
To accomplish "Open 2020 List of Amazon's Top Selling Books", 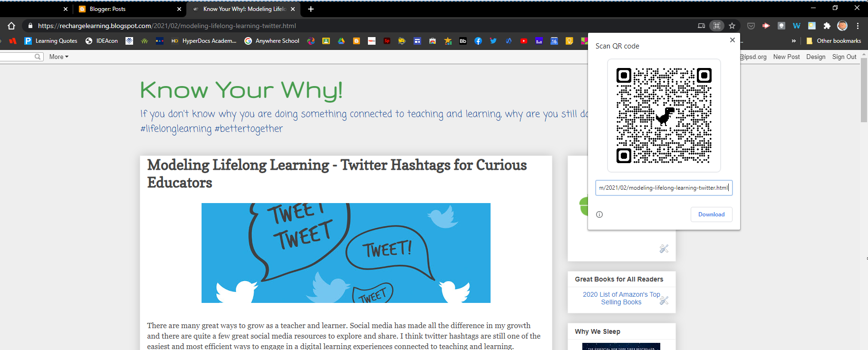I will [x=621, y=298].
